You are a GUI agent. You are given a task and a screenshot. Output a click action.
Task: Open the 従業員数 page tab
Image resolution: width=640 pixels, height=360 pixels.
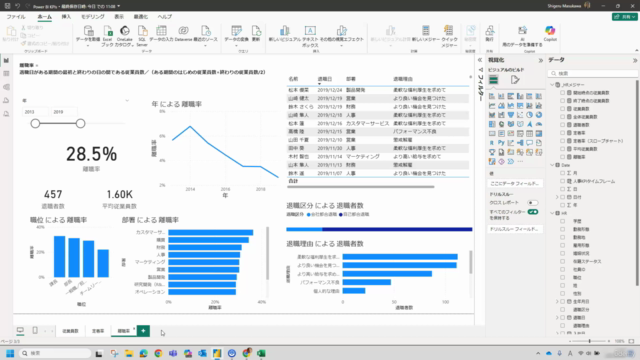pos(70,331)
